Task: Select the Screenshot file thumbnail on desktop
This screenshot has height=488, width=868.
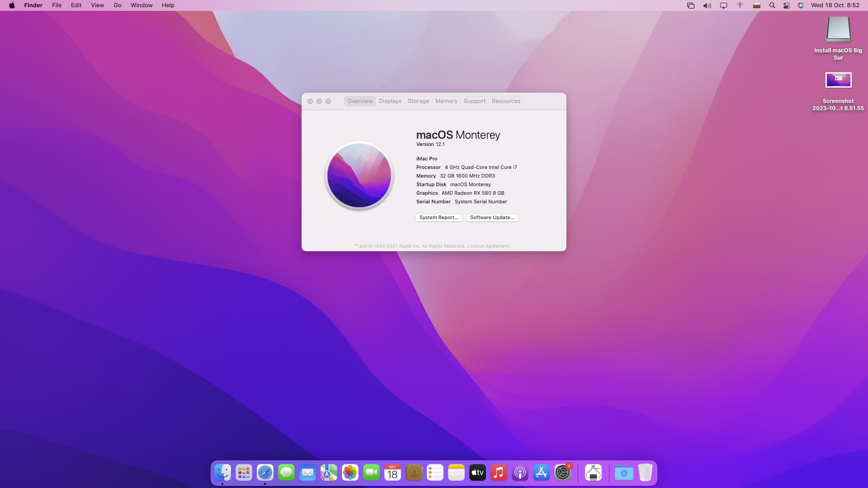Action: [838, 80]
